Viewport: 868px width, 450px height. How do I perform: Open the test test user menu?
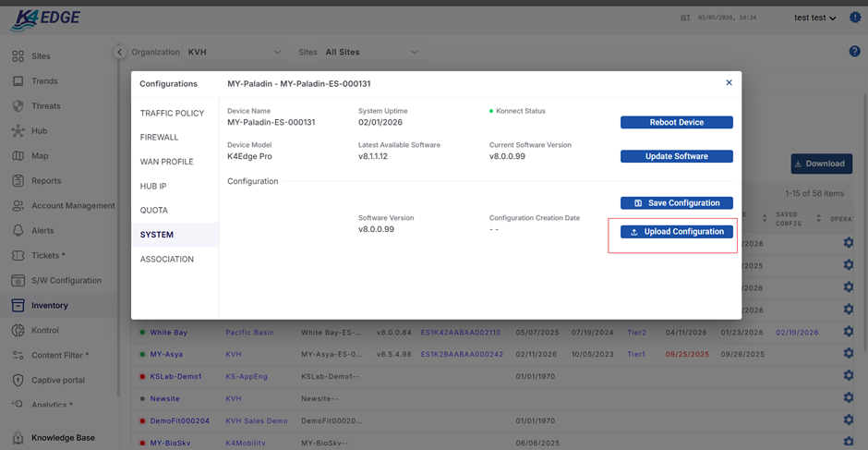click(814, 18)
